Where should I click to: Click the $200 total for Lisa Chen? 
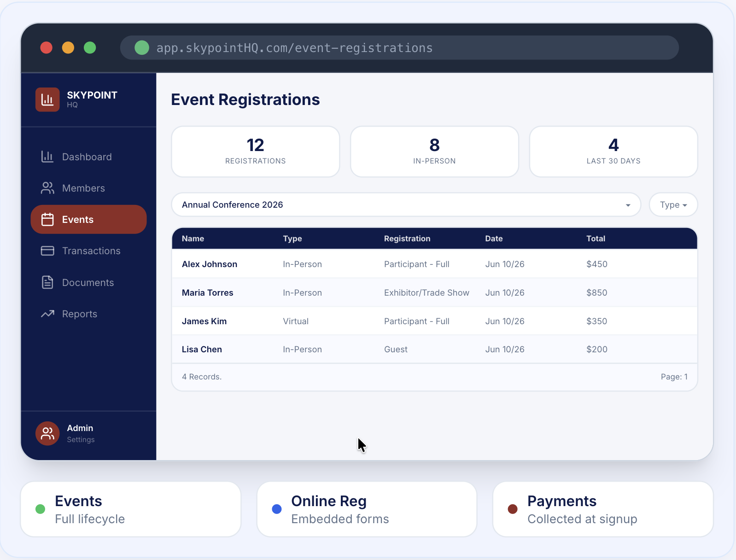point(597,349)
